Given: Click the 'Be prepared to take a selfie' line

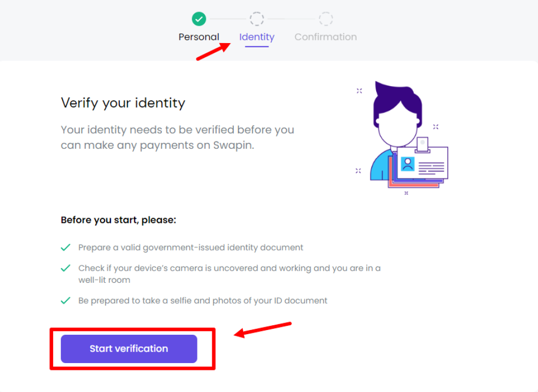Looking at the screenshot, I should [203, 301].
